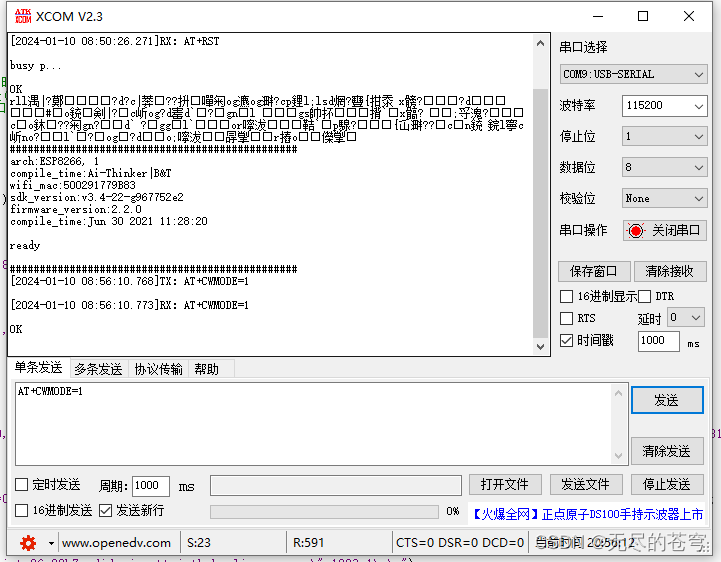Open the gear icon dropdown arrow
This screenshot has height=562, width=721.
[51, 544]
